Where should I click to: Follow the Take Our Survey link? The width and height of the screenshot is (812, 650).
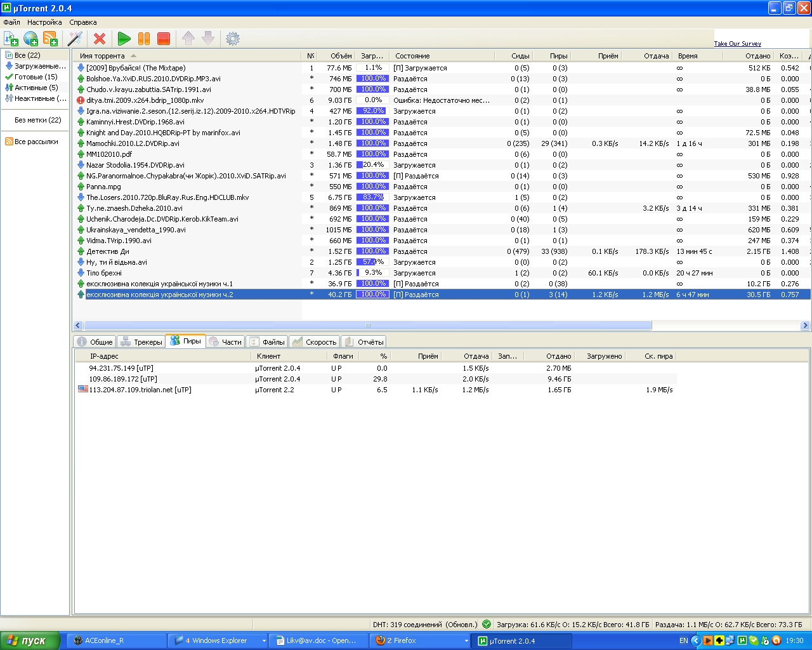tap(737, 44)
